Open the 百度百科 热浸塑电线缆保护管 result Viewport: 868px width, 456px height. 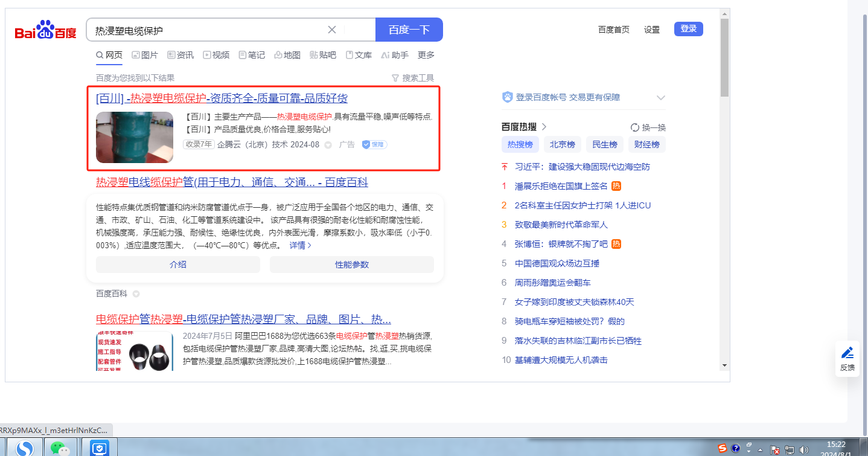[x=232, y=182]
